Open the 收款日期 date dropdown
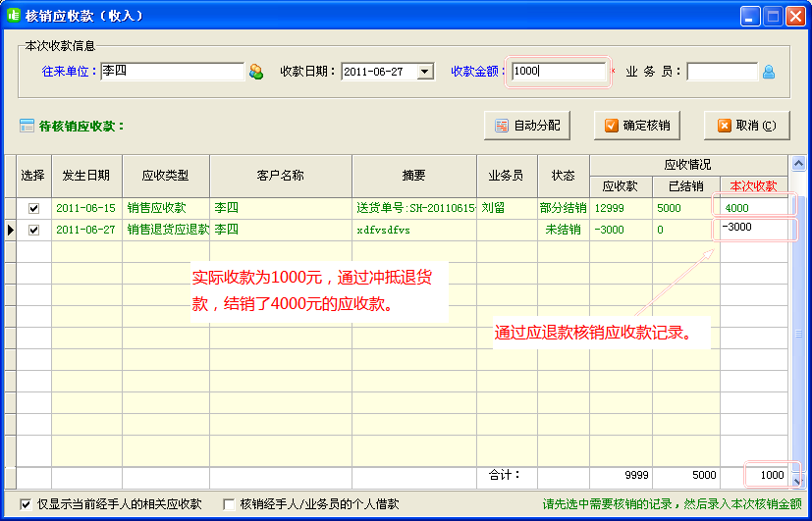Viewport: 812px width, 521px height. 425,72
